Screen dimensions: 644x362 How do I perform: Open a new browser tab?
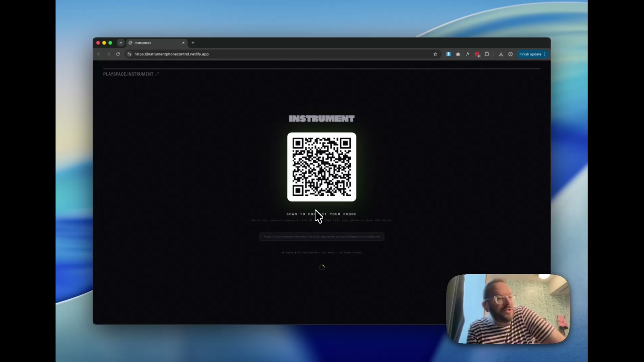tap(193, 43)
